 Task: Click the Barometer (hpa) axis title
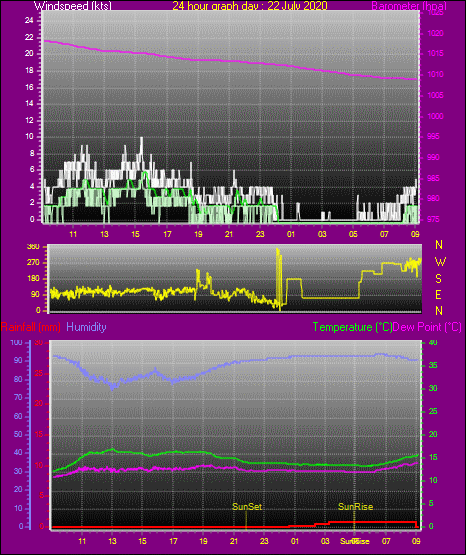(x=409, y=6)
